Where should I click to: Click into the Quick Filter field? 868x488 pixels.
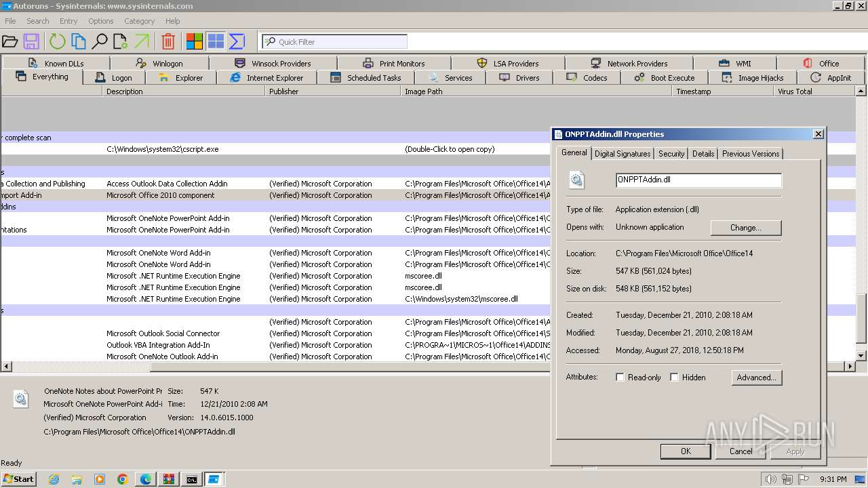coord(335,42)
